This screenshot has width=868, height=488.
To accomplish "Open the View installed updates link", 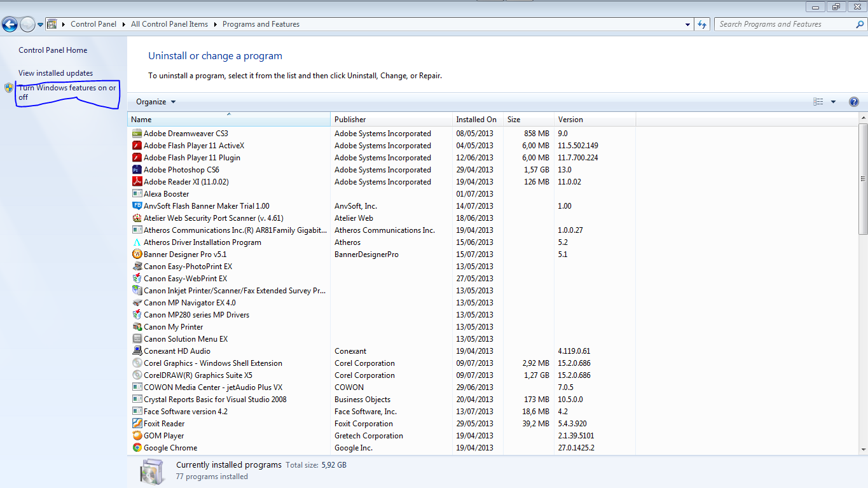I will [55, 73].
